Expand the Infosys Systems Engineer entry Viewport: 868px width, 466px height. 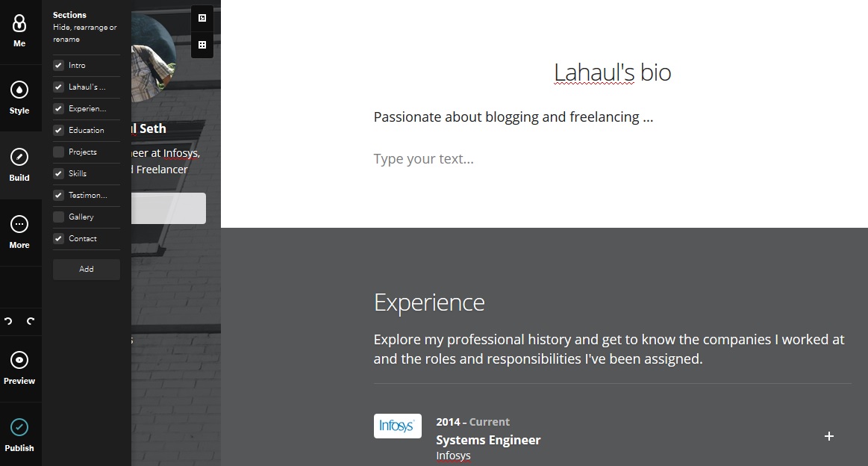pos(828,436)
